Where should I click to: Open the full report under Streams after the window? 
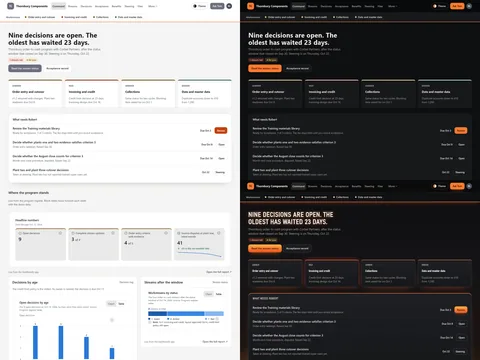click(215, 342)
